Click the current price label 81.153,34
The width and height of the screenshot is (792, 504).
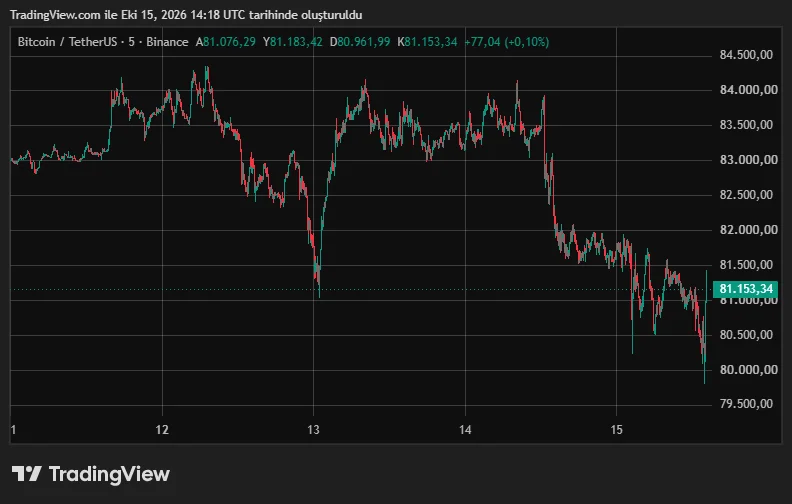click(x=746, y=289)
